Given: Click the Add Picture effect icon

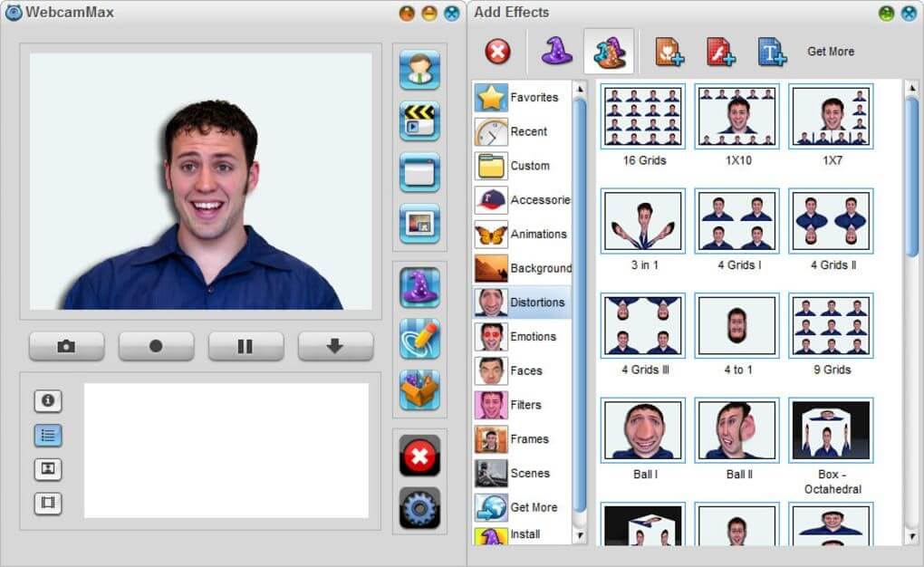Looking at the screenshot, I should pyautogui.click(x=668, y=51).
